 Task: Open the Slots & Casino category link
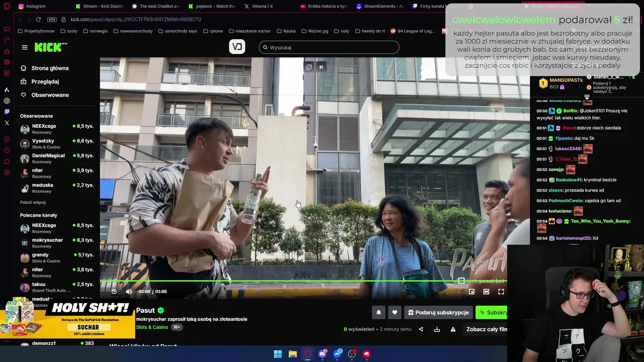pos(152,327)
